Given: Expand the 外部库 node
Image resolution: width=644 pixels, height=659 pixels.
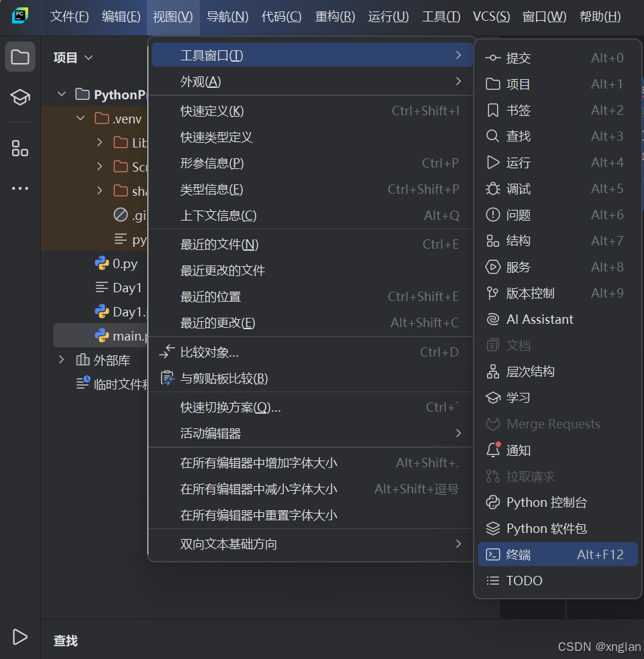Looking at the screenshot, I should pyautogui.click(x=62, y=359).
